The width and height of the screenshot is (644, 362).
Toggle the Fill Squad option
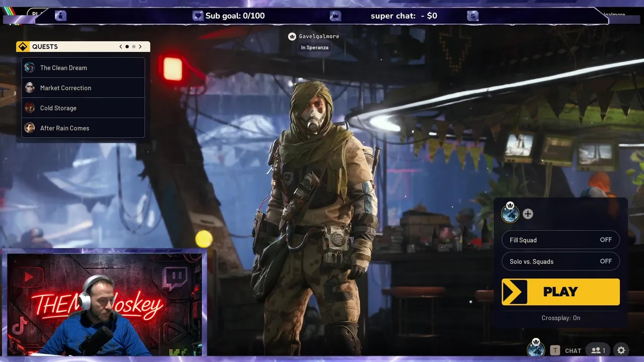(x=560, y=240)
